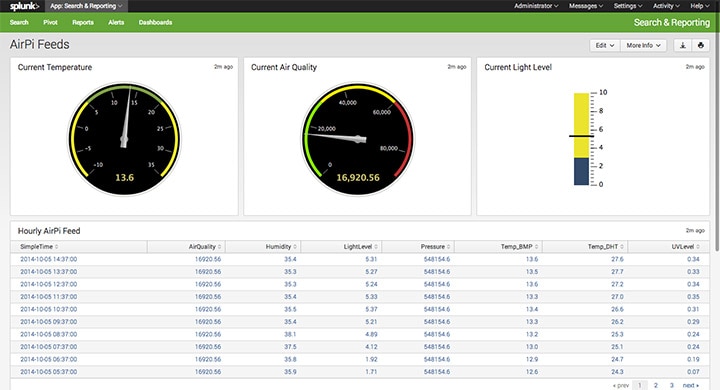The height and width of the screenshot is (390, 720).
Task: Open the Help dropdown
Action: click(x=699, y=6)
